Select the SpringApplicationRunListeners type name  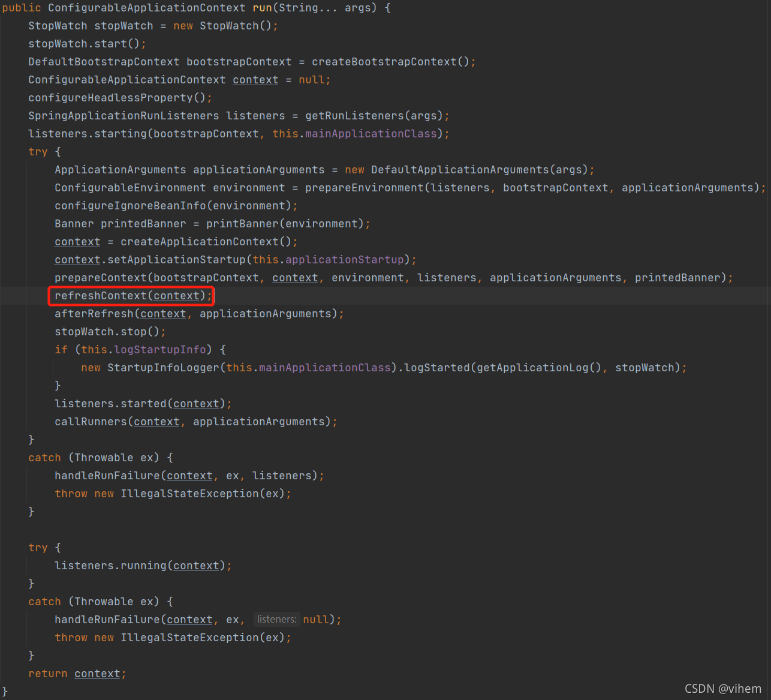pyautogui.click(x=124, y=116)
